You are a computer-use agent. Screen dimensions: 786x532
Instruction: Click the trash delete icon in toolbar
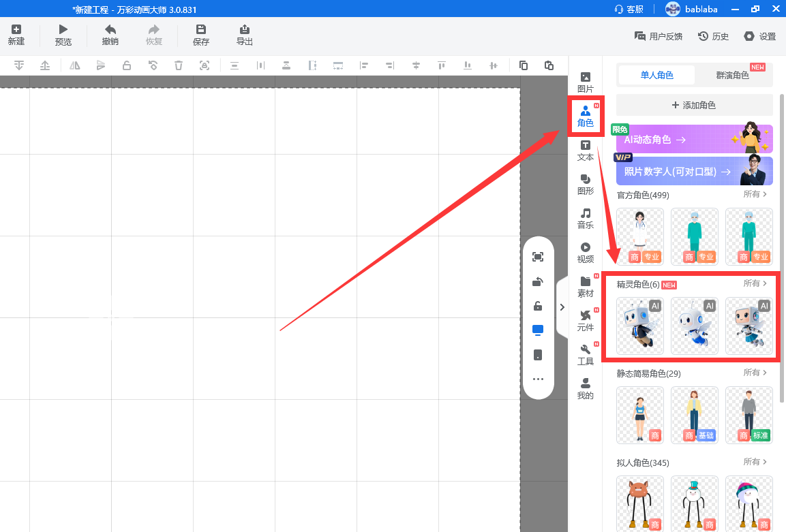(x=179, y=65)
